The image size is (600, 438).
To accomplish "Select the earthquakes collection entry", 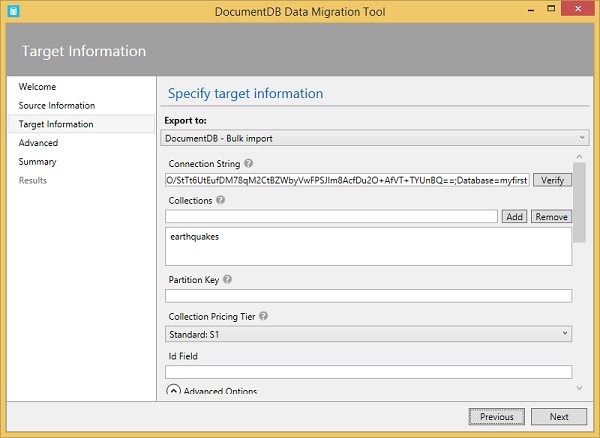I will (195, 237).
